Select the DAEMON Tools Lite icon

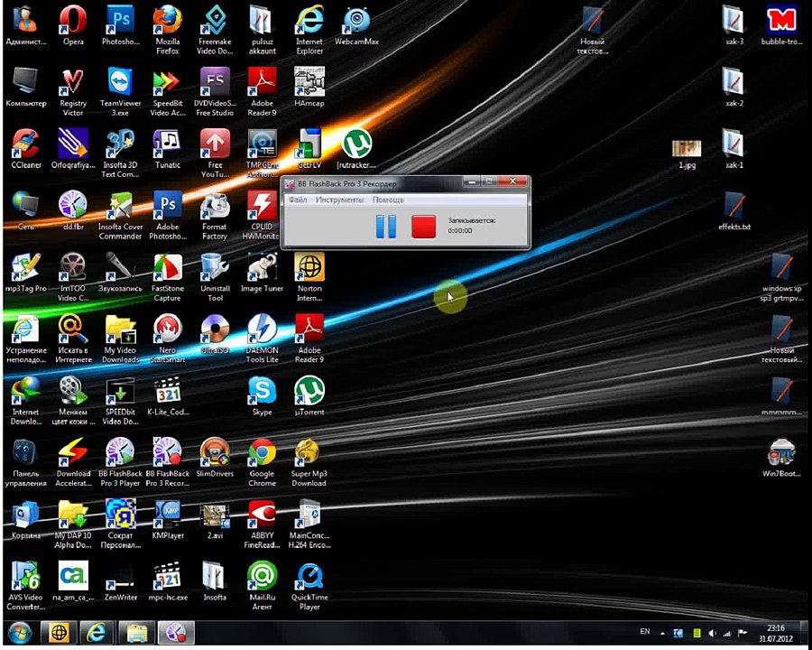pyautogui.click(x=262, y=339)
